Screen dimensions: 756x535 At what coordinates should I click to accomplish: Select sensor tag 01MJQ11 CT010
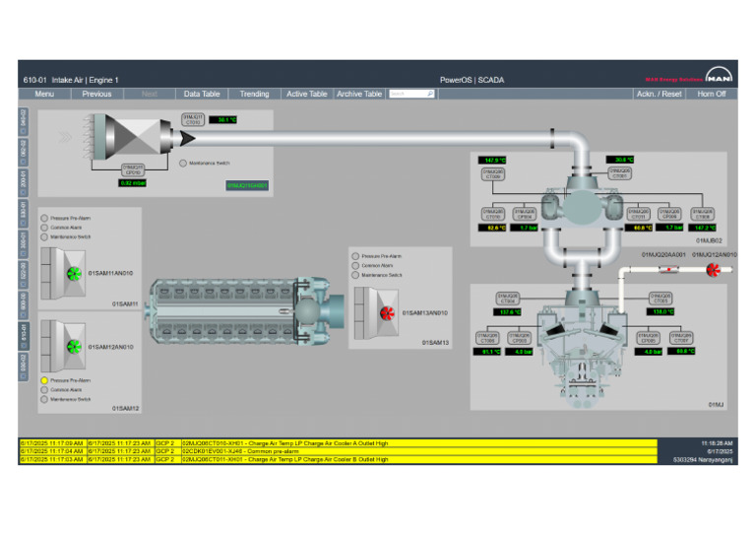[193, 119]
